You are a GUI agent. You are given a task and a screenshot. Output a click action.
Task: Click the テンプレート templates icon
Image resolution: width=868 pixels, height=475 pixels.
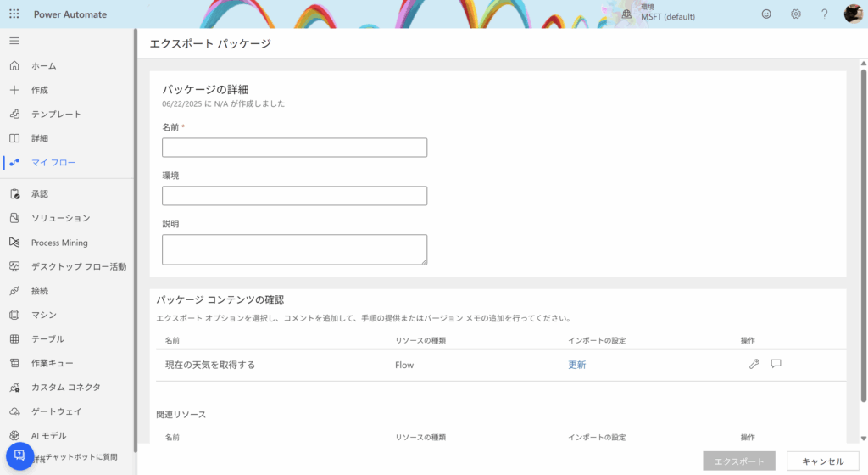(14, 114)
